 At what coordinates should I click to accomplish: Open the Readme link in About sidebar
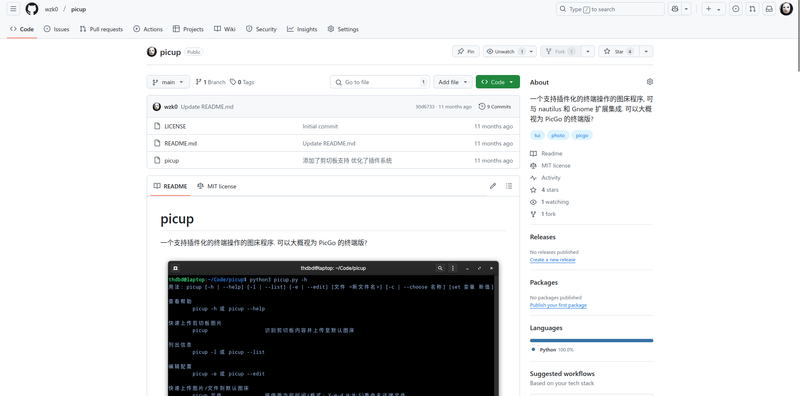pos(546,154)
